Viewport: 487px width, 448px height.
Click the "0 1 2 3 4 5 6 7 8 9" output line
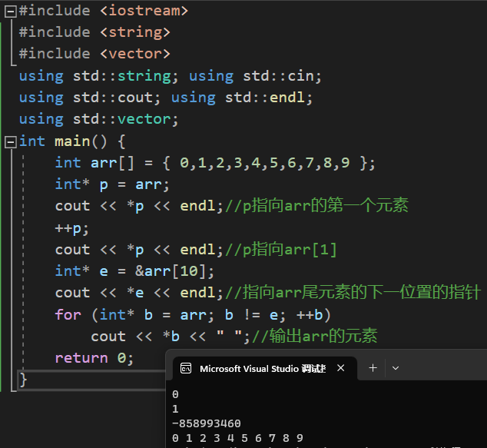tap(237, 438)
